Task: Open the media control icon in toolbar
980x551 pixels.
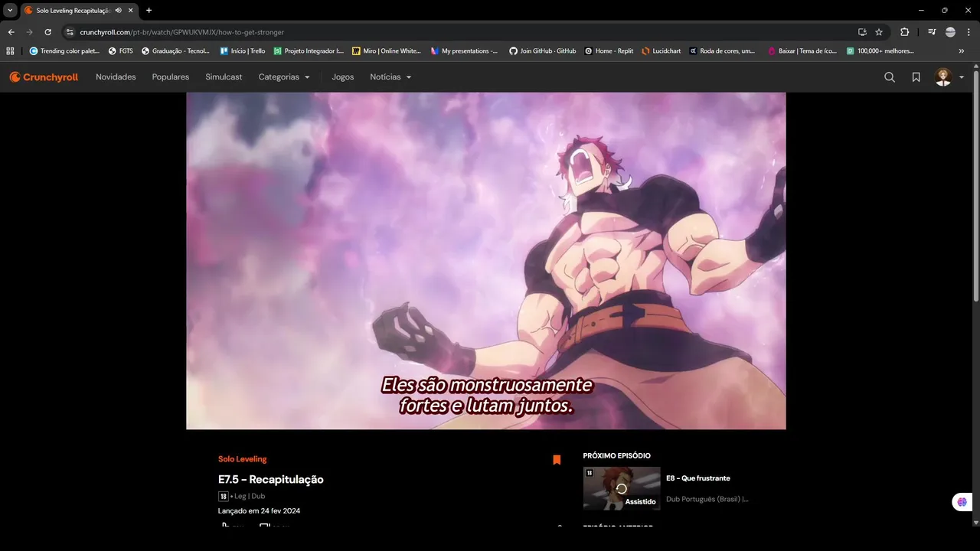Action: pyautogui.click(x=932, y=32)
